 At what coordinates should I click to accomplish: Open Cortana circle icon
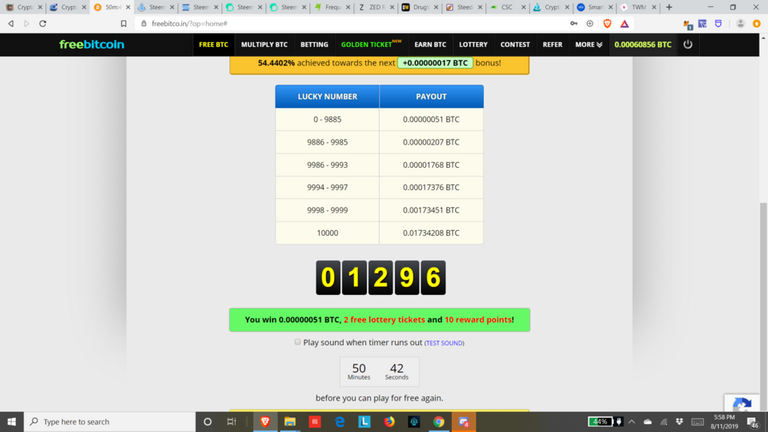tap(207, 422)
